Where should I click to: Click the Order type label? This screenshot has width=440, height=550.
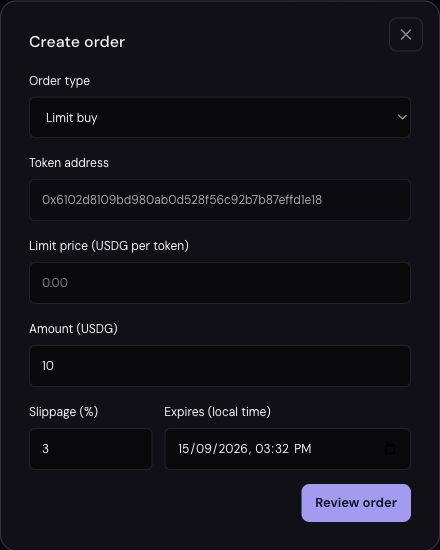pyautogui.click(x=59, y=81)
